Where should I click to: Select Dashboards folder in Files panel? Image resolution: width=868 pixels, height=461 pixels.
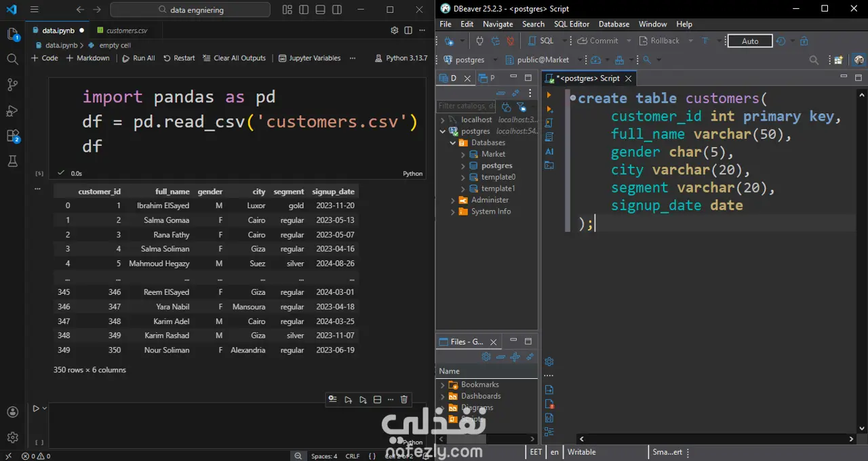pos(481,396)
